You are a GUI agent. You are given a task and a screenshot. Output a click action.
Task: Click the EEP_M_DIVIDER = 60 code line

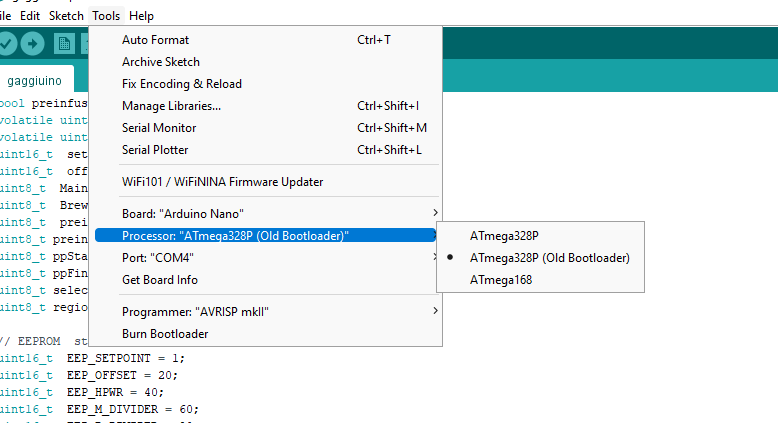click(x=99, y=409)
